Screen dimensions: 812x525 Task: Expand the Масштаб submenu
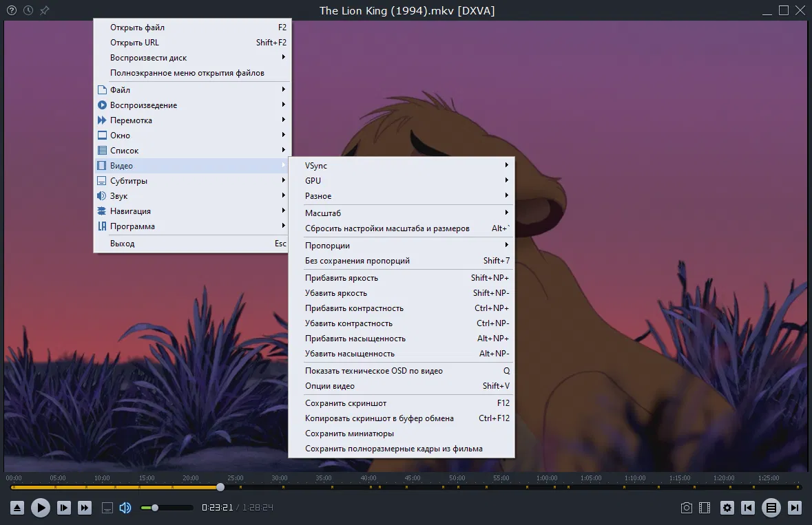402,213
